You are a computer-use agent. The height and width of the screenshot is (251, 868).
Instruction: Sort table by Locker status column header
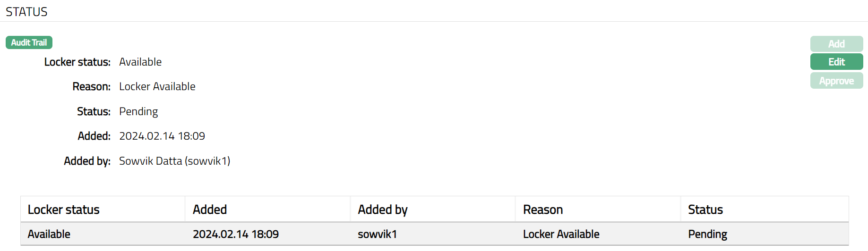(64, 209)
